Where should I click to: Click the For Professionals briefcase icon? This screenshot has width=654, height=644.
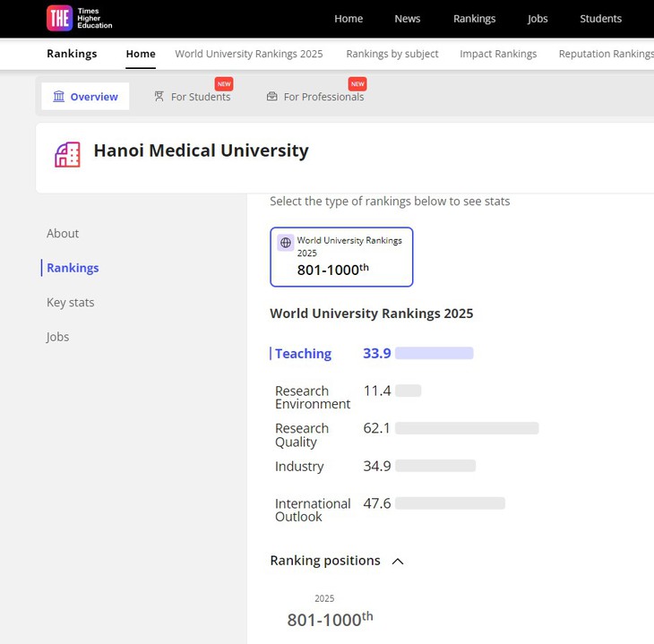[272, 97]
